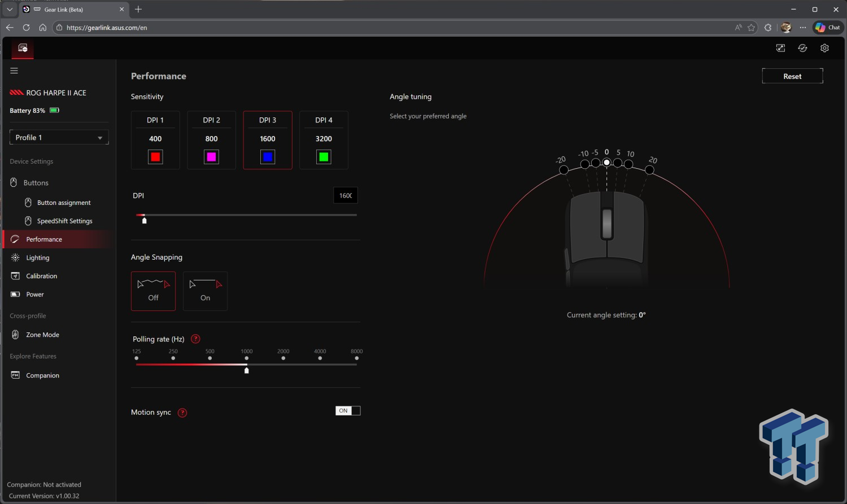Image resolution: width=847 pixels, height=504 pixels.
Task: Click the Gear Link device home icon
Action: [x=23, y=48]
